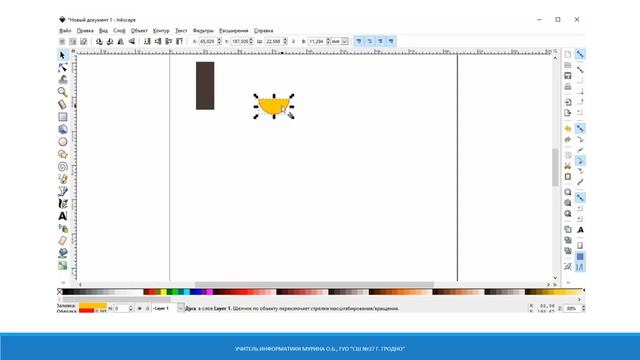Select the Rectangle tool
The width and height of the screenshot is (640, 360).
(x=62, y=117)
